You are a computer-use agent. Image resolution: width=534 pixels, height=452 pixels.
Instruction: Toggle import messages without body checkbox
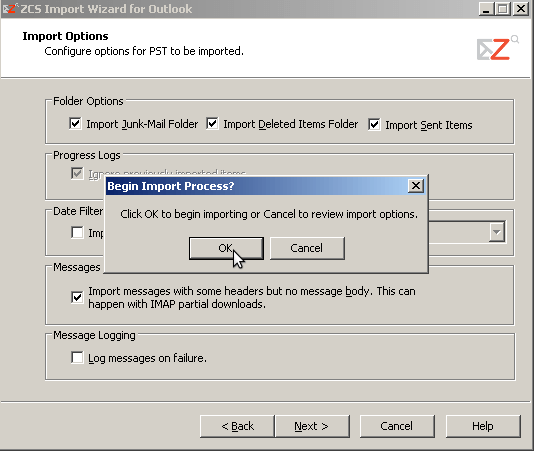coord(77,297)
